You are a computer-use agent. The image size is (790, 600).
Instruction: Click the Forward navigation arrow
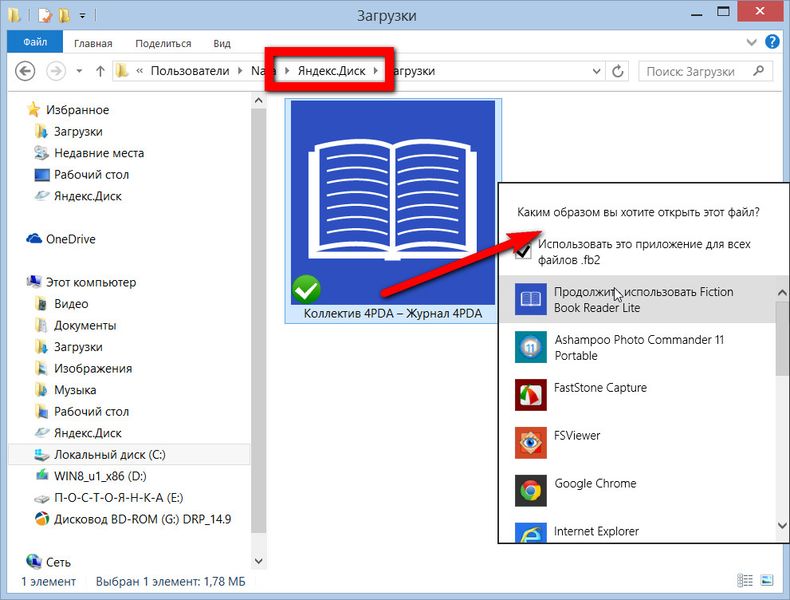pyautogui.click(x=55, y=71)
